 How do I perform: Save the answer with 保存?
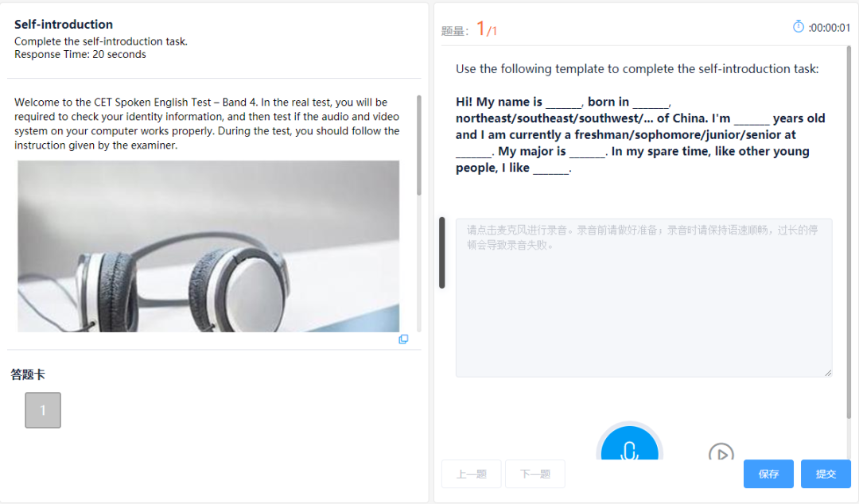click(768, 474)
